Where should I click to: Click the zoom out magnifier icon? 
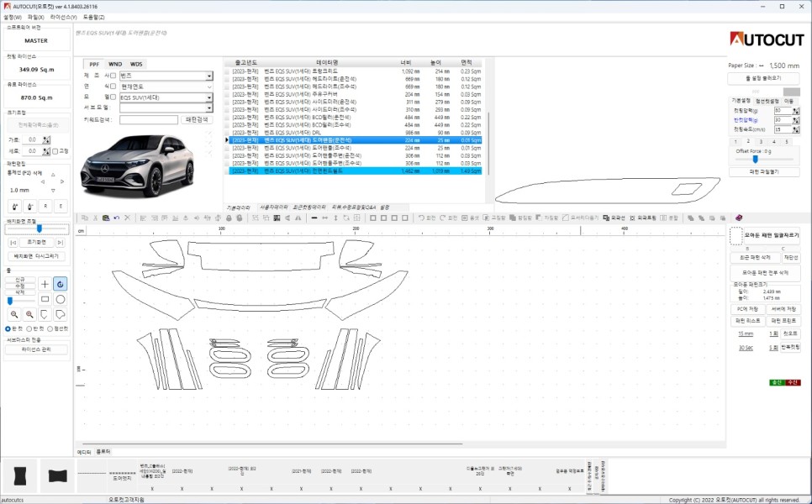(14, 314)
